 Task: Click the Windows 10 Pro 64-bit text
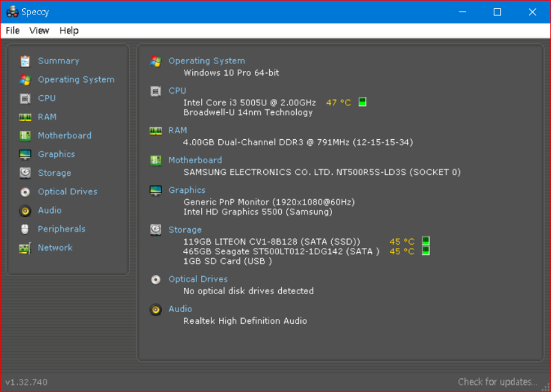(x=231, y=73)
